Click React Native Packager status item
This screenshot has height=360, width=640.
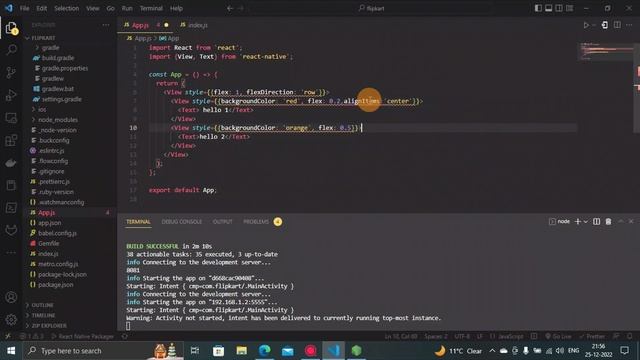click(x=83, y=336)
